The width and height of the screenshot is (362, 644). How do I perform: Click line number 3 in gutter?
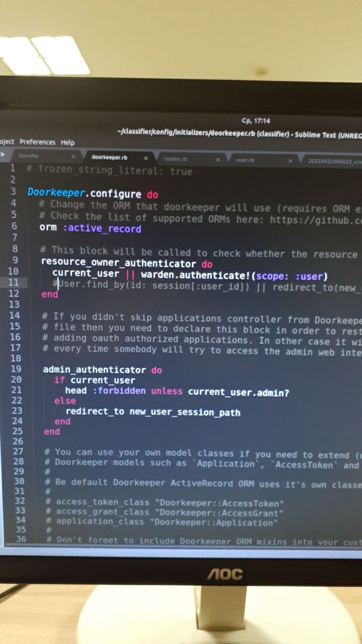[14, 191]
